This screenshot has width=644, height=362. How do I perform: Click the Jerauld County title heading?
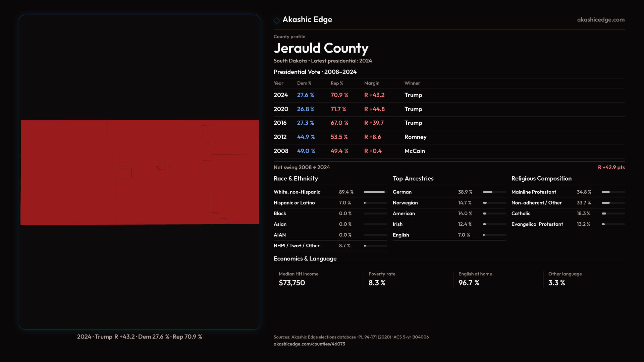321,48
